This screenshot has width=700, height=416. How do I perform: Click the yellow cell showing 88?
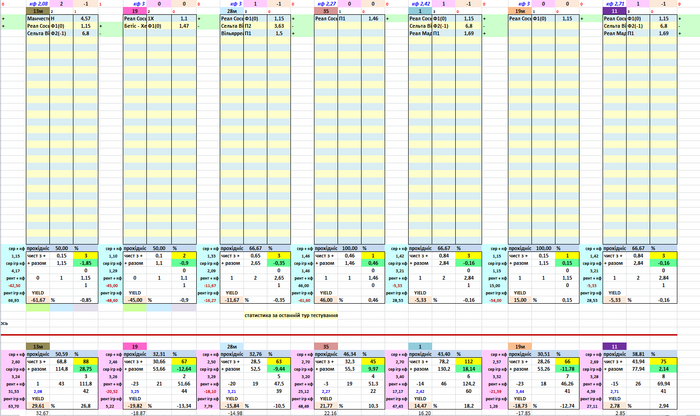tap(85, 362)
